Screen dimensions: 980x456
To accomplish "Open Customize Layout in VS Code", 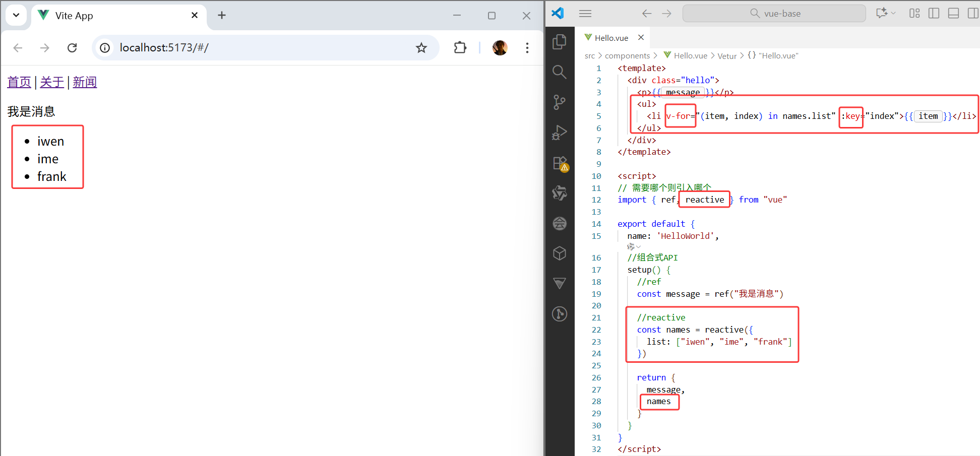I will (914, 14).
